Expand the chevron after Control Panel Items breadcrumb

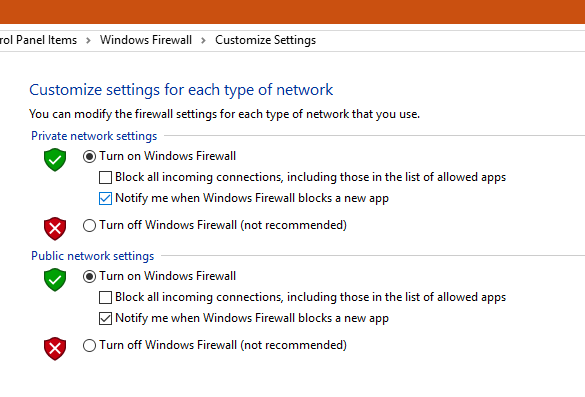[88, 40]
